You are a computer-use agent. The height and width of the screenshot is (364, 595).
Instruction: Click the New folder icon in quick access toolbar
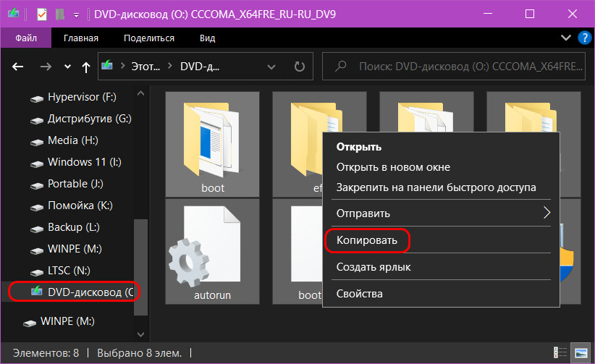coord(59,14)
